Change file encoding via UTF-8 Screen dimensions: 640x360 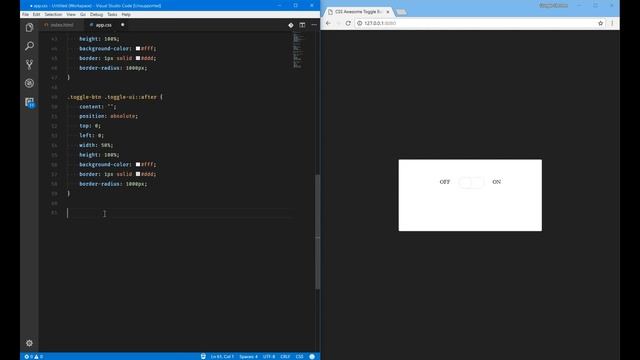point(269,356)
